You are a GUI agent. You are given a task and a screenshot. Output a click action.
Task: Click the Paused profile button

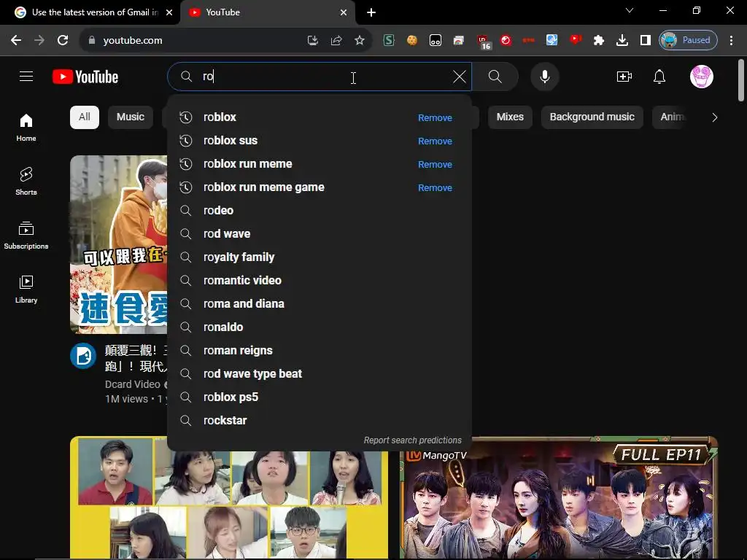[688, 41]
